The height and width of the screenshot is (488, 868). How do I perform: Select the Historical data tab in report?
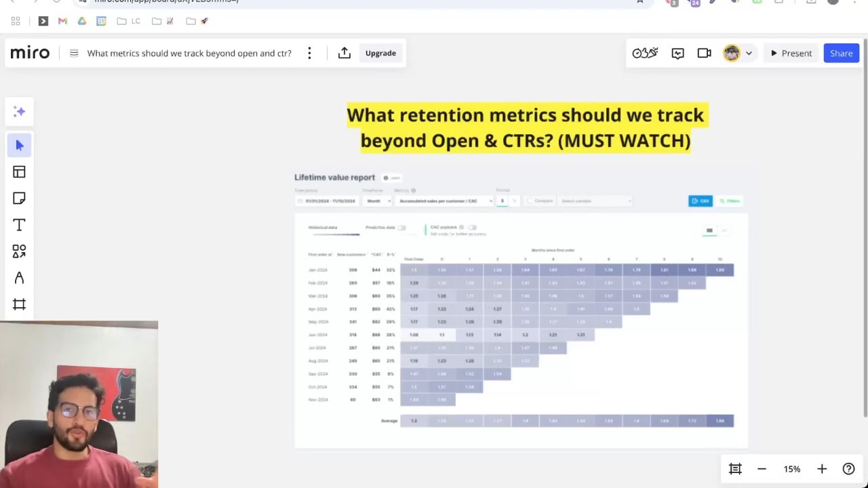[323, 228]
